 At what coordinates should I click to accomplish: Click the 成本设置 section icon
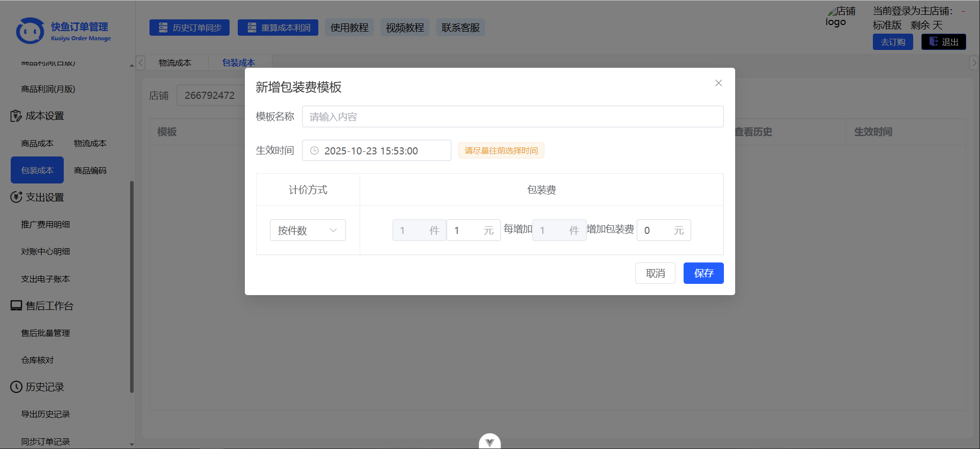(x=16, y=116)
